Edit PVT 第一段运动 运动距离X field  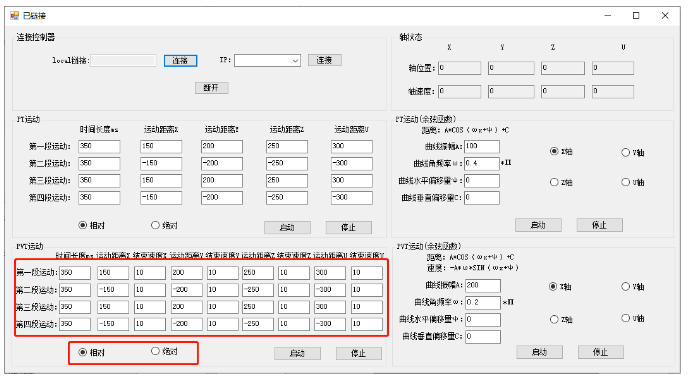[113, 272]
